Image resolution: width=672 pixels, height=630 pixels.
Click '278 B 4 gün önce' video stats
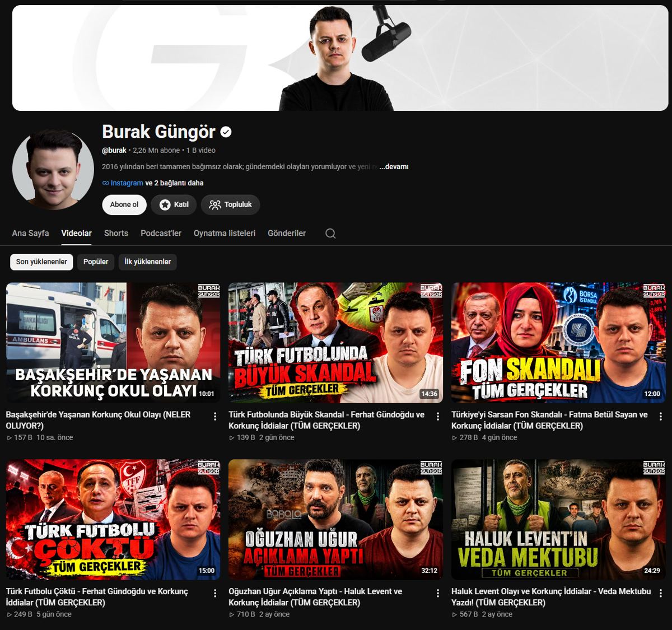pos(484,437)
